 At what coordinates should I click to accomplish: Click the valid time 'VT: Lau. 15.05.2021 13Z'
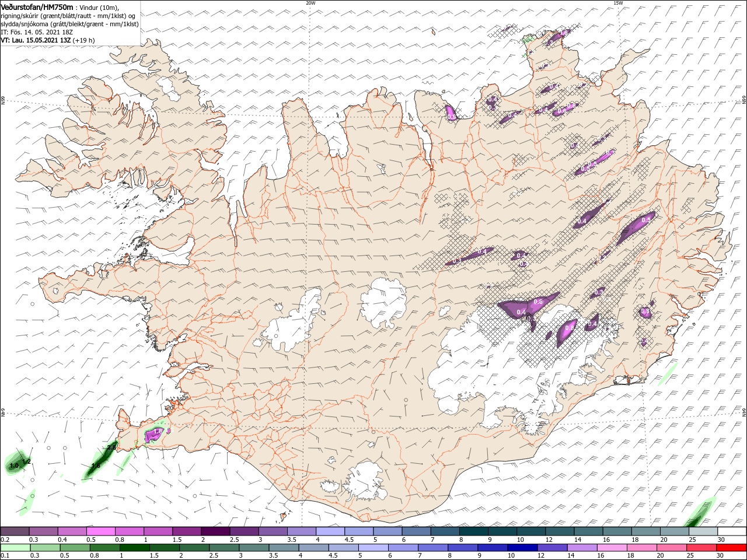tap(36, 40)
